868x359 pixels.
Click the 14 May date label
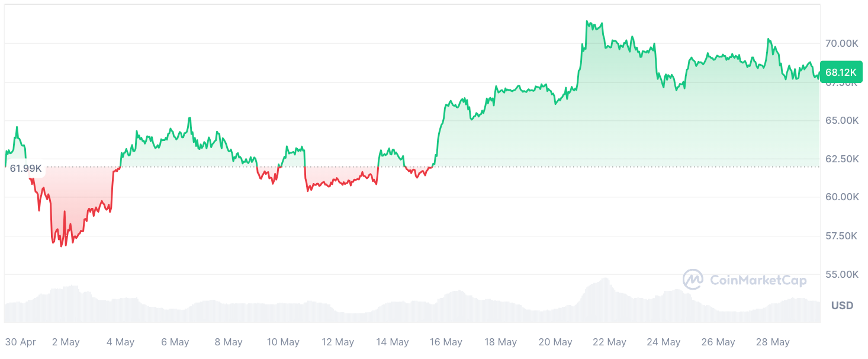coord(393,342)
